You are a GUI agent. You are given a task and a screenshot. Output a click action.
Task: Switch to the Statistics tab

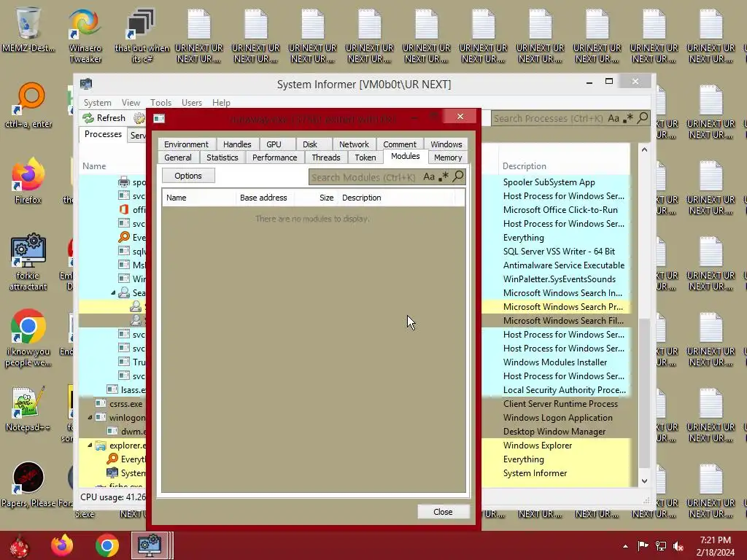coord(222,157)
